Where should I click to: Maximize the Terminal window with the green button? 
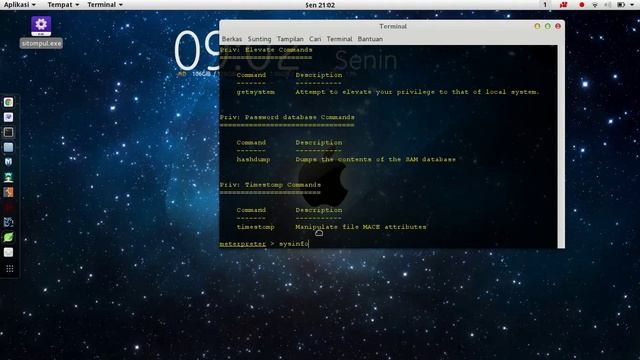click(547, 26)
